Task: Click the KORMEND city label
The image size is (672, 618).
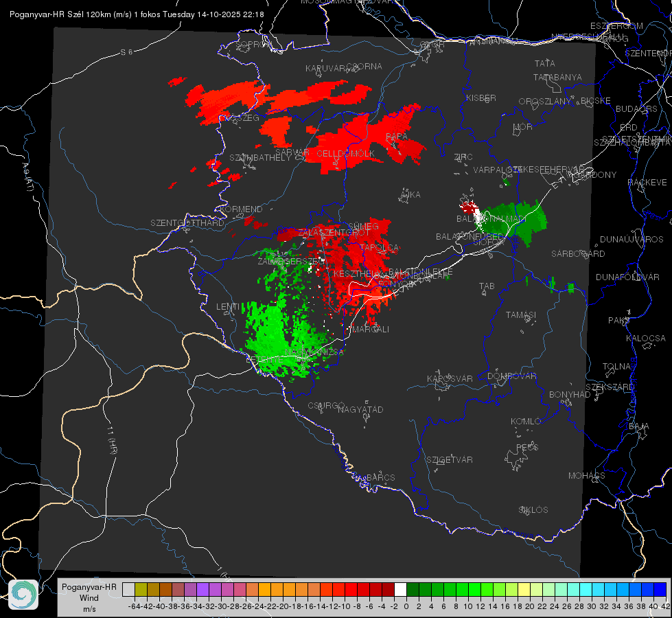Action: click(x=241, y=209)
